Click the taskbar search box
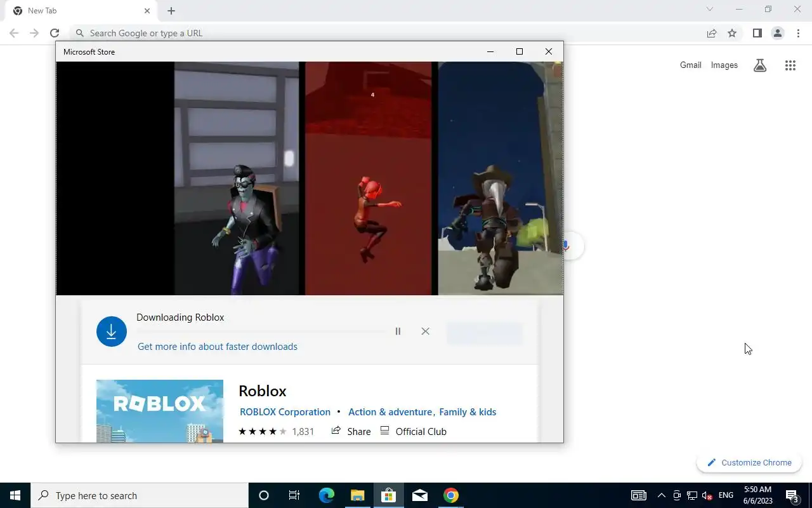Screen dimensions: 812x508 (140, 495)
